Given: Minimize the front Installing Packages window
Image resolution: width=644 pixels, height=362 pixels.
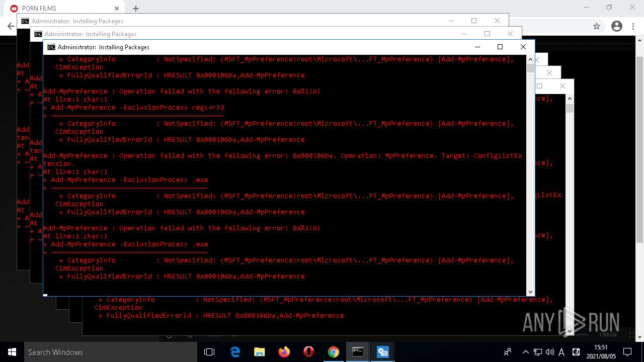Looking at the screenshot, I should tap(477, 47).
